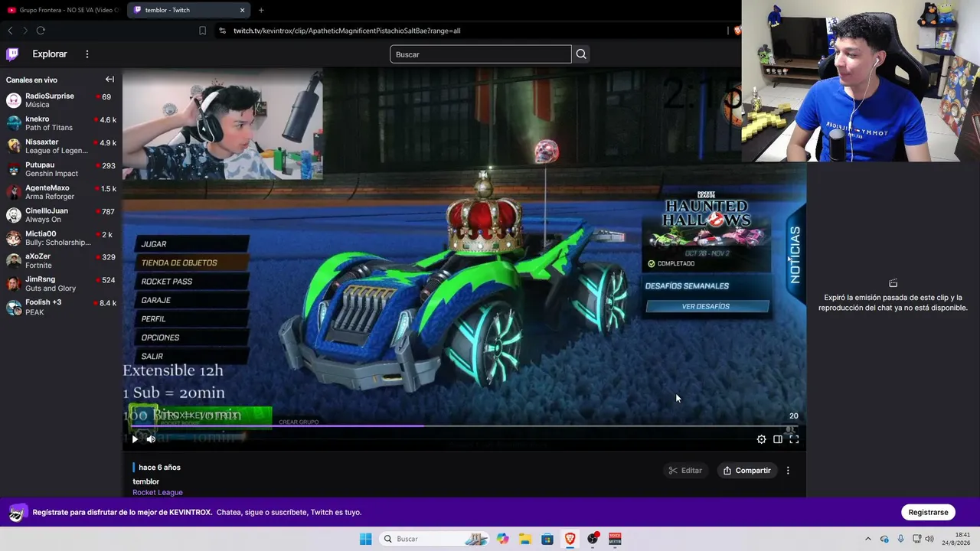Go back in browser history

click(x=10, y=31)
